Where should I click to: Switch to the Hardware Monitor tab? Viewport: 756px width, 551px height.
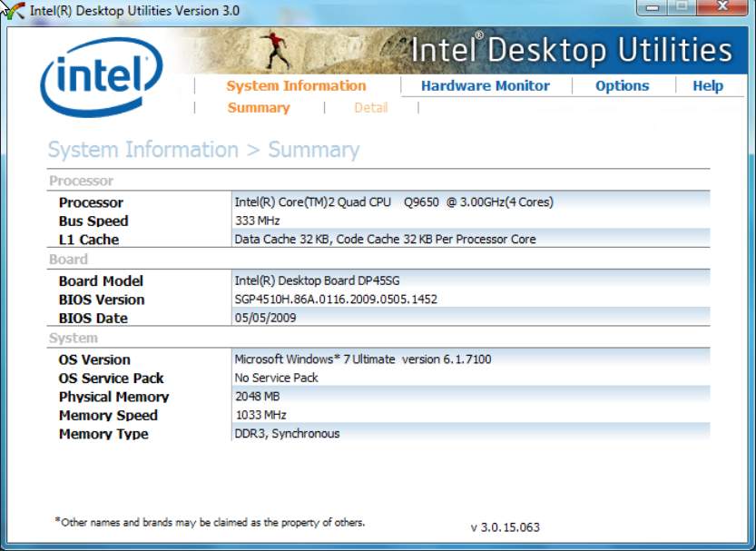485,86
